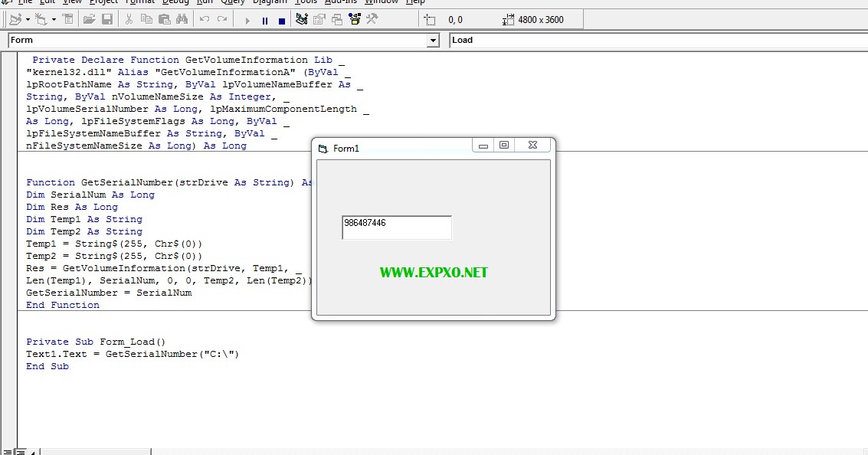
Task: Save the project using Save icon
Action: [x=108, y=19]
